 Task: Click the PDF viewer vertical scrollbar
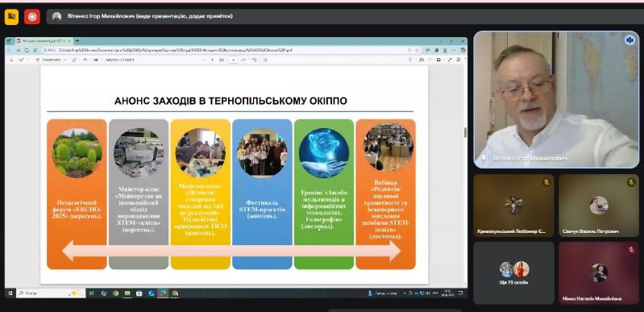click(x=465, y=173)
